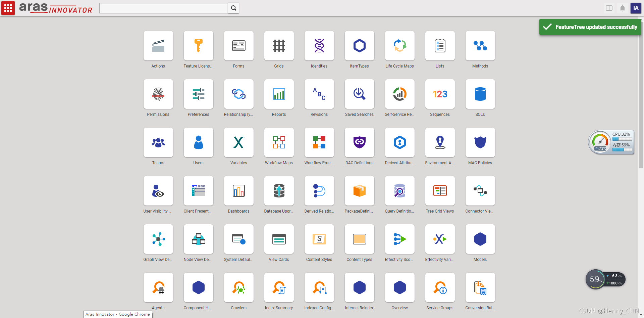The height and width of the screenshot is (318, 644).
Task: Open Life Cycle Maps tile
Action: pyautogui.click(x=400, y=46)
